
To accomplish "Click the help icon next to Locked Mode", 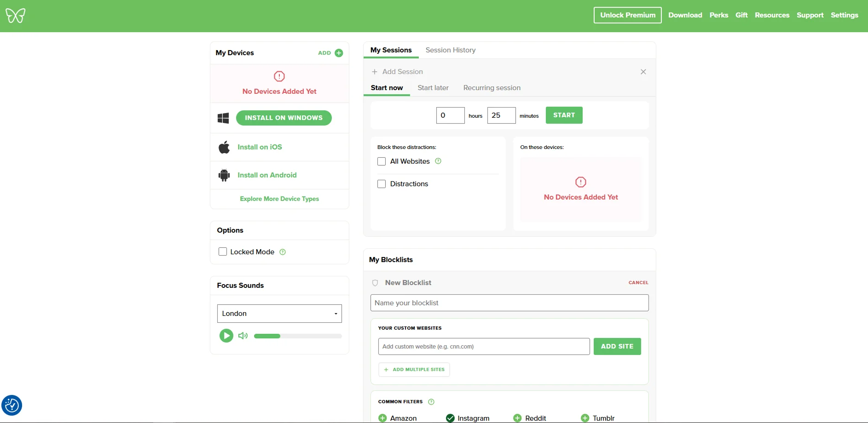I will (283, 252).
